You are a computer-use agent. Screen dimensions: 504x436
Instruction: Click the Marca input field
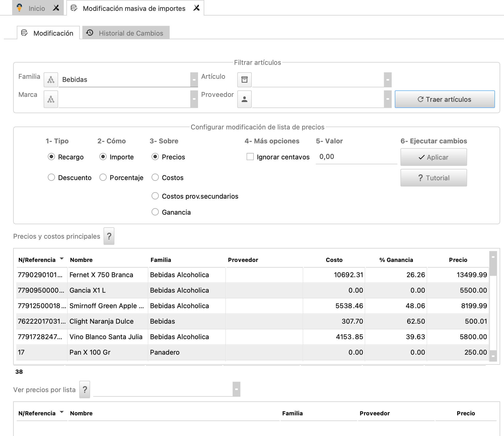coord(124,99)
